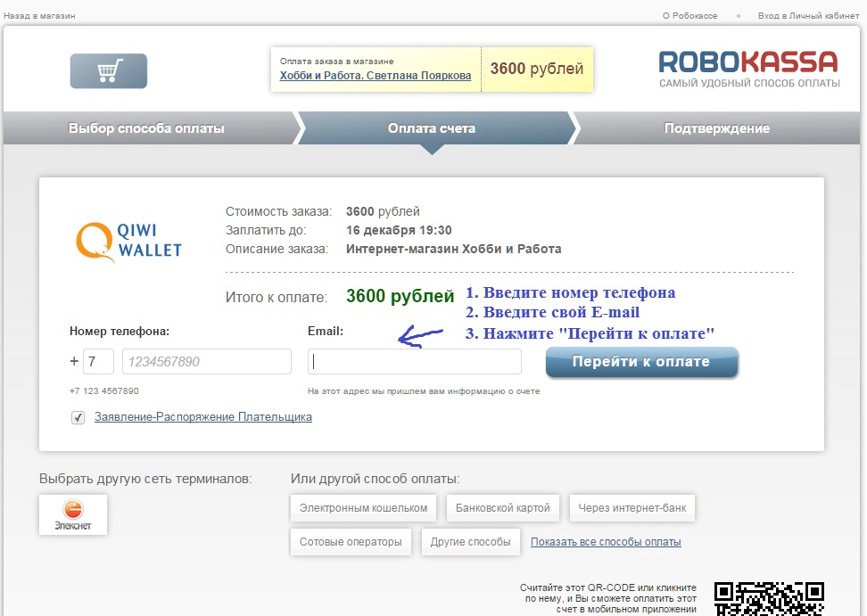
Task: Select the Элекснет terminal network
Action: coord(73,515)
